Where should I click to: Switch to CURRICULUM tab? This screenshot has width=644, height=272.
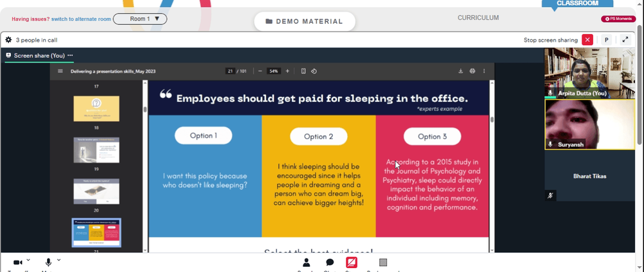(x=478, y=17)
